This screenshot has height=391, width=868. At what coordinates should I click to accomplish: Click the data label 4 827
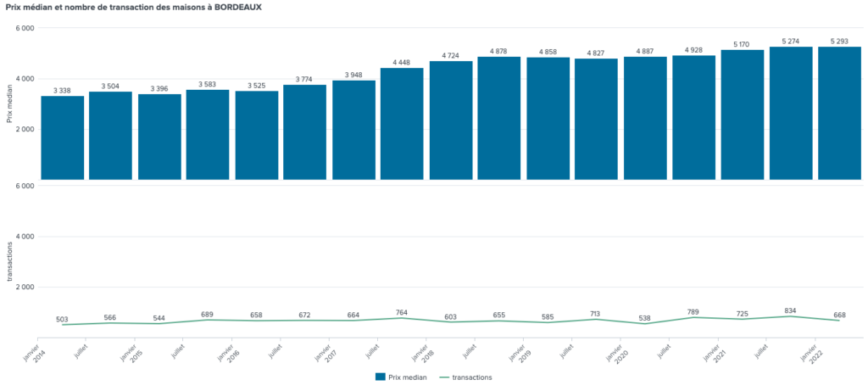pyautogui.click(x=596, y=53)
